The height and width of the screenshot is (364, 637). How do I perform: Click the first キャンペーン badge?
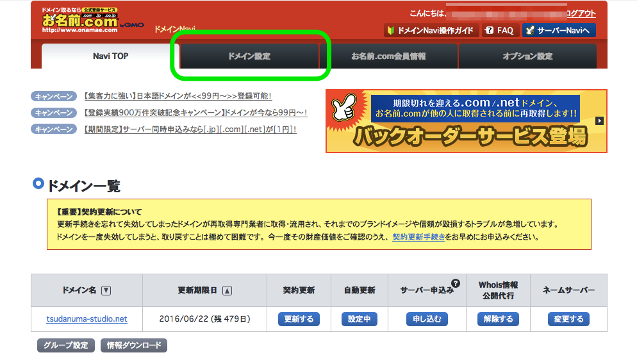pyautogui.click(x=54, y=96)
